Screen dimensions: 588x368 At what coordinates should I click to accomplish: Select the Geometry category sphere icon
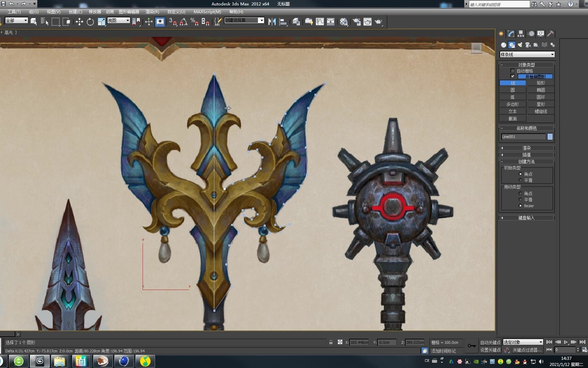coord(503,45)
